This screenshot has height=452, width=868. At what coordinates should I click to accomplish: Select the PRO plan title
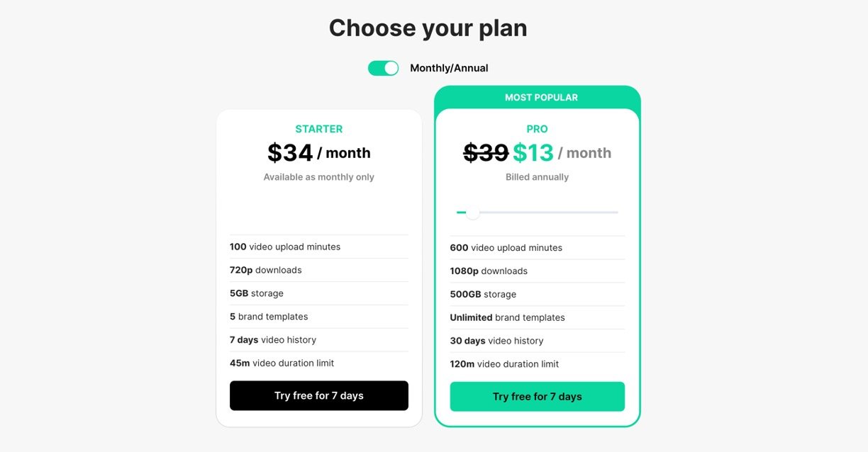tap(537, 129)
